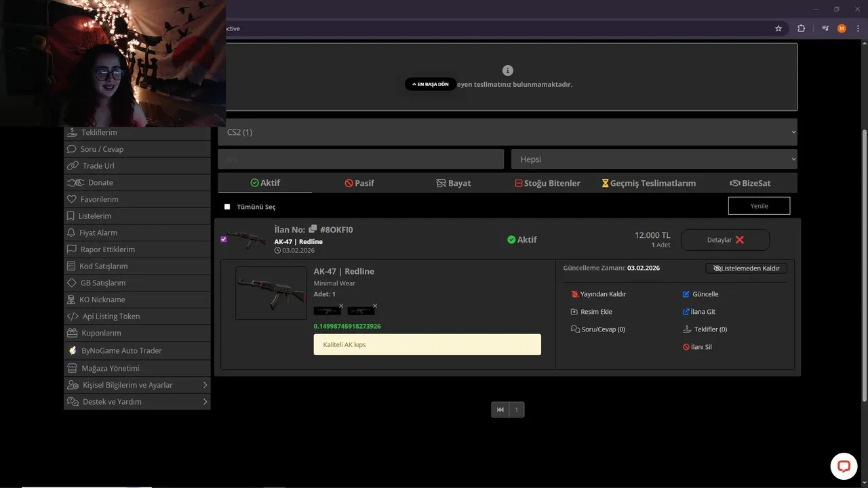The height and width of the screenshot is (488, 868).
Task: Go to first page pagination button
Action: [x=500, y=409]
